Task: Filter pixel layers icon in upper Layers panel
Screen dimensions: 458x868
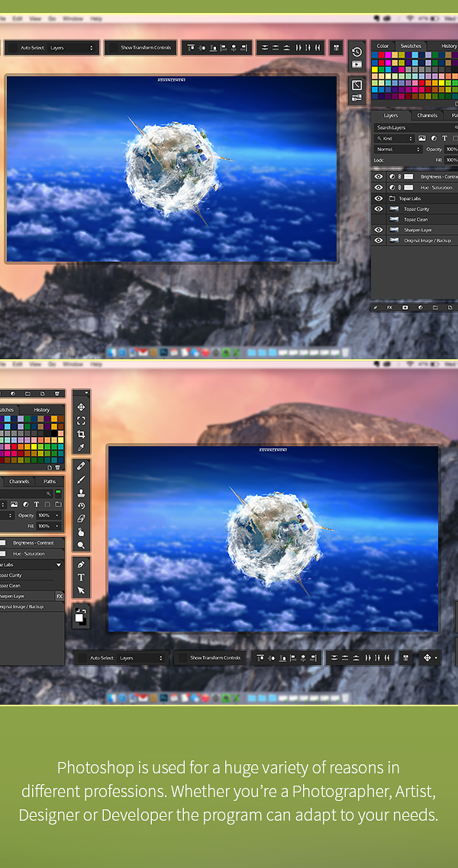Action: click(422, 138)
